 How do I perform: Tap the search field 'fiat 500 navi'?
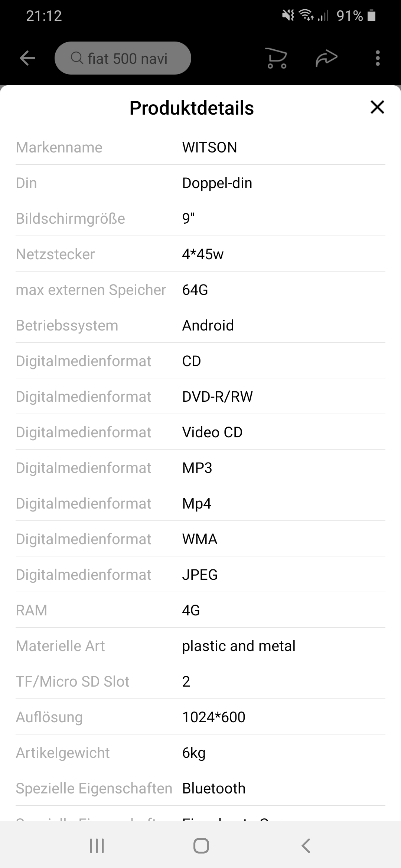pos(127,58)
